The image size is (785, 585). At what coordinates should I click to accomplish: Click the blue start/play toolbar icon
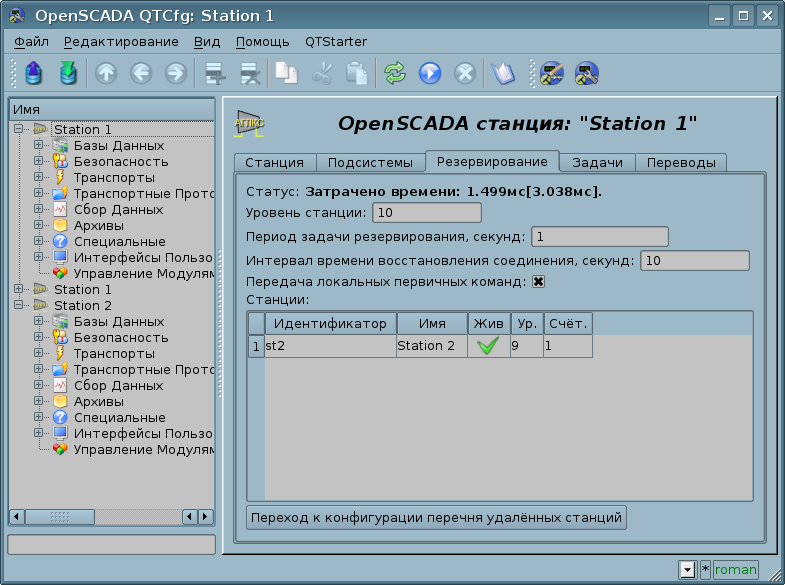[x=430, y=73]
